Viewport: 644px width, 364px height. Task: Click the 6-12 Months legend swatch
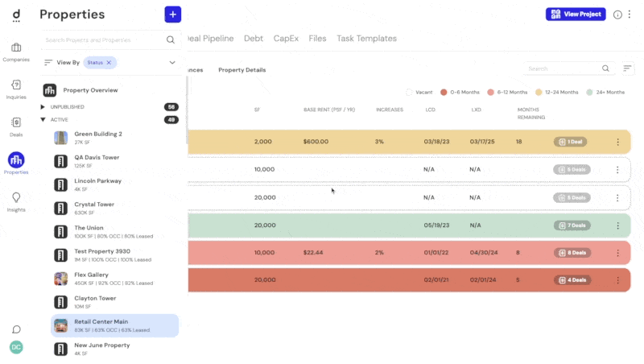(490, 93)
